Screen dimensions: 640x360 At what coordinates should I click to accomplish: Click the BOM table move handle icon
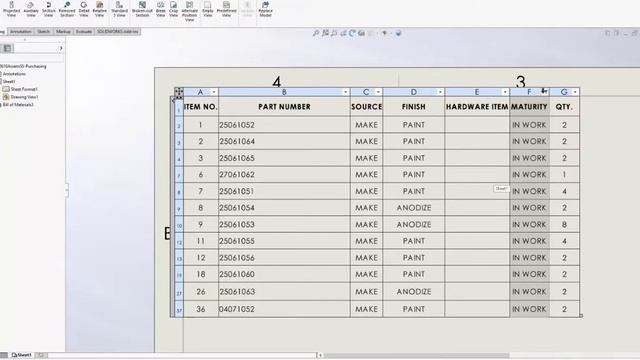[179, 92]
